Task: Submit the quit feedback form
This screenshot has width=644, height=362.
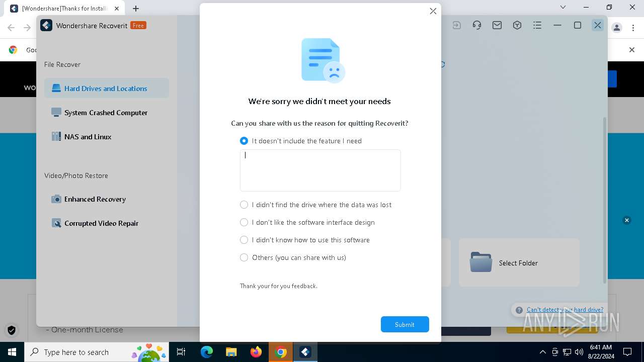Action: point(405,324)
